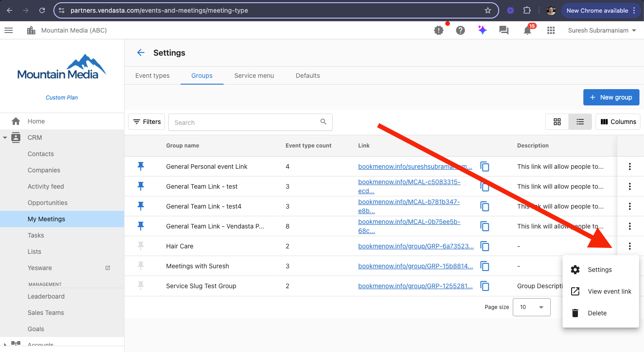Open the hamburger navigation menu
The height and width of the screenshot is (352, 644).
coord(9,30)
